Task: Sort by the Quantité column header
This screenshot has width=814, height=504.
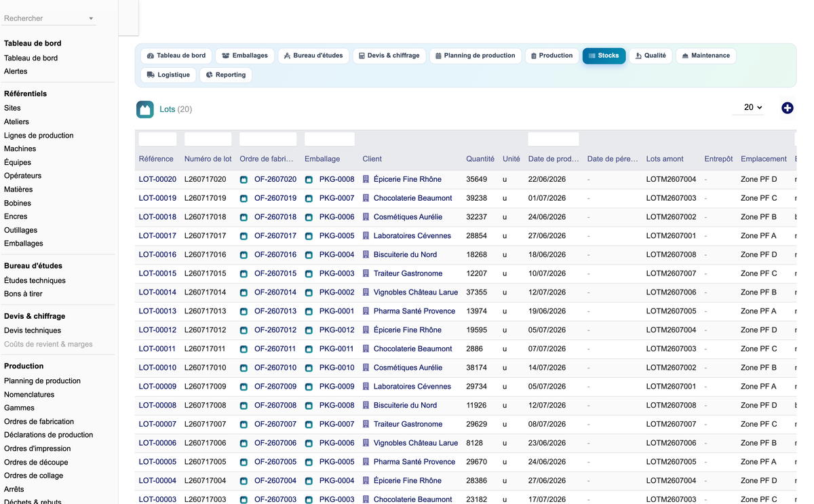Action: [480, 159]
